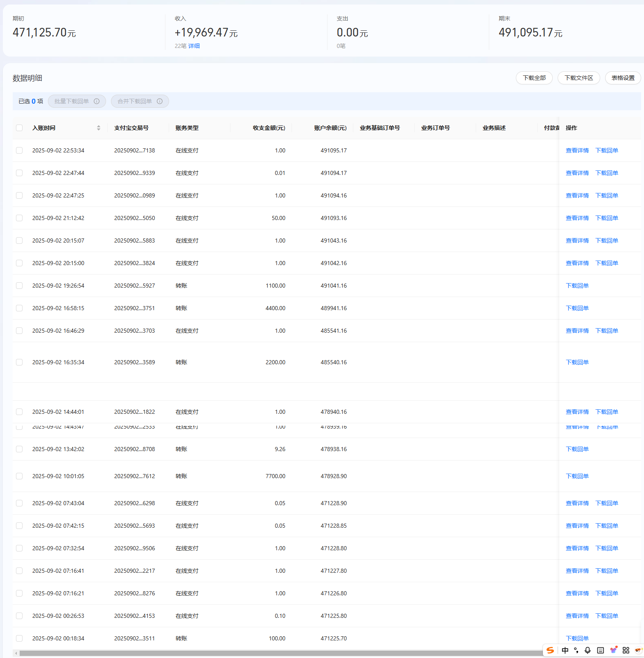Download receipt for 4400.00 transfer row
The height and width of the screenshot is (658, 644).
pos(577,308)
